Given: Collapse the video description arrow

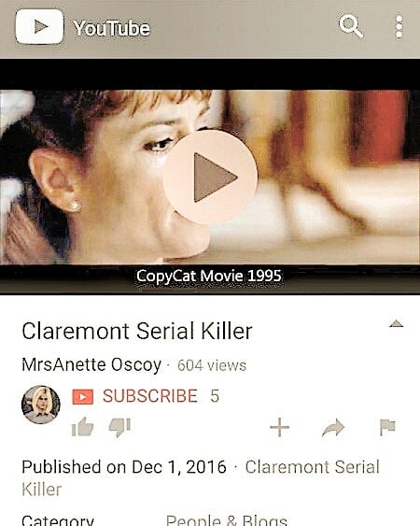Looking at the screenshot, I should click(x=396, y=323).
